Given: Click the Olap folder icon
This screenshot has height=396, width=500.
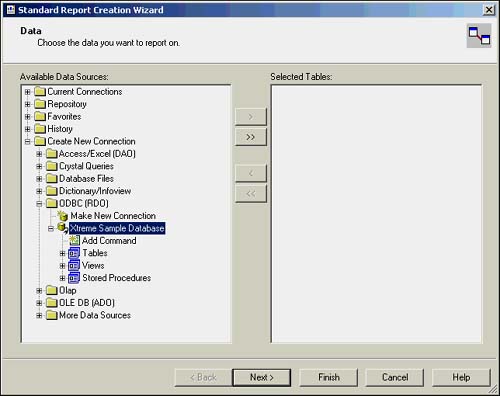Looking at the screenshot, I should pyautogui.click(x=52, y=290).
